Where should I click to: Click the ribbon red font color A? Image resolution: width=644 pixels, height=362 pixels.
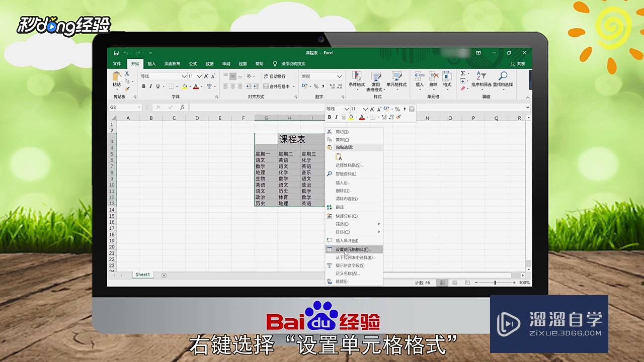(x=195, y=86)
